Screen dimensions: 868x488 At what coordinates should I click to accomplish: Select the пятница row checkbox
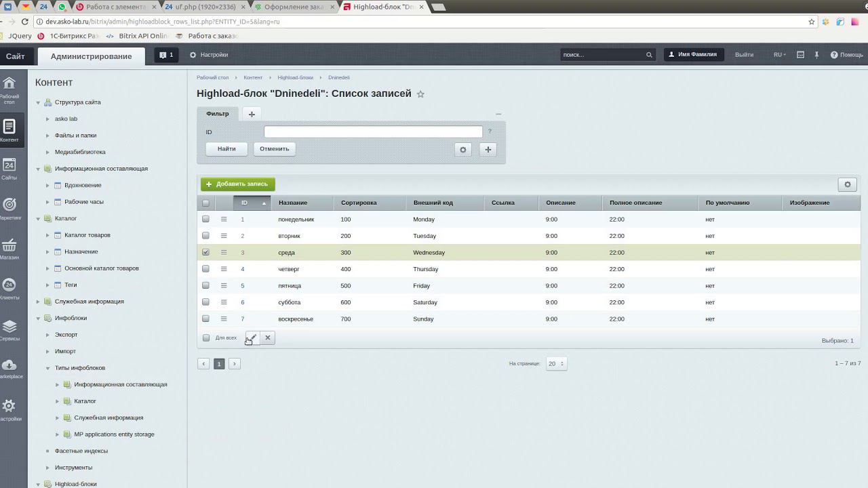(x=206, y=285)
